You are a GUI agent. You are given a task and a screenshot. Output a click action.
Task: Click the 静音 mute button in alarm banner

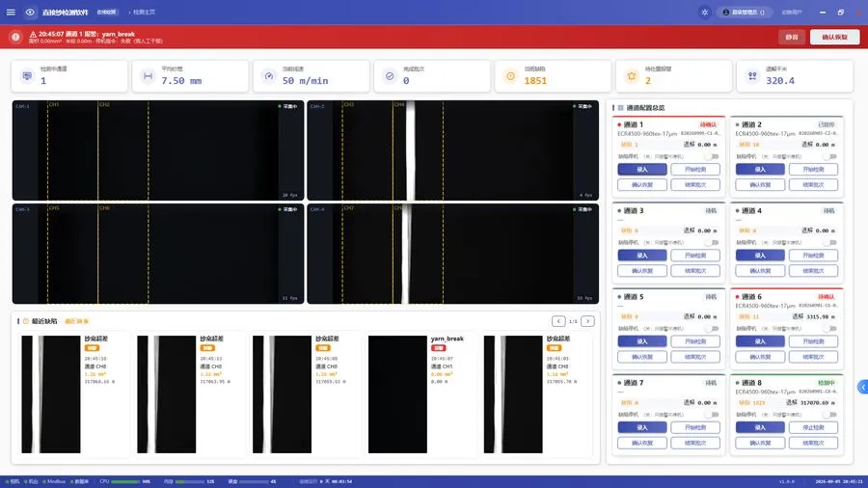[792, 37]
